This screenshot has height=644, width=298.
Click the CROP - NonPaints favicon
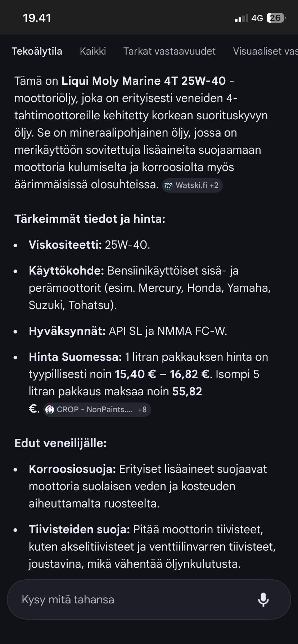coord(50,409)
